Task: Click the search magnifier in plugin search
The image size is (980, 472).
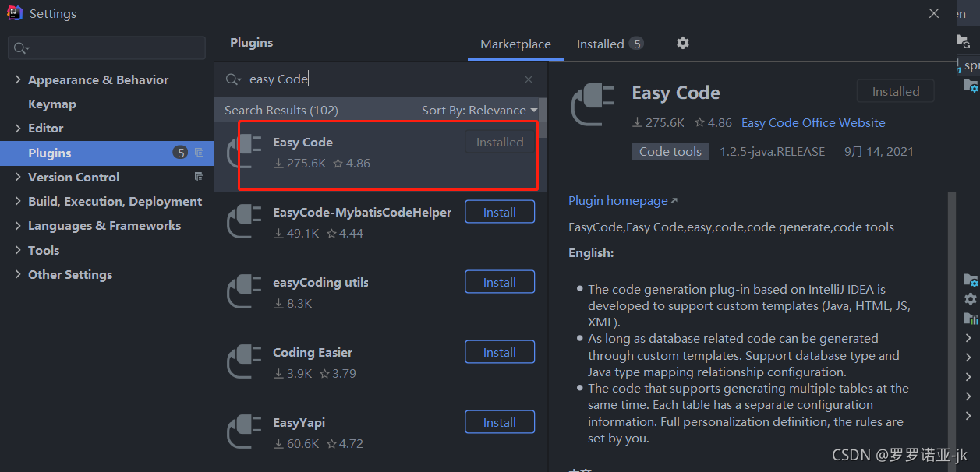Action: click(x=233, y=79)
